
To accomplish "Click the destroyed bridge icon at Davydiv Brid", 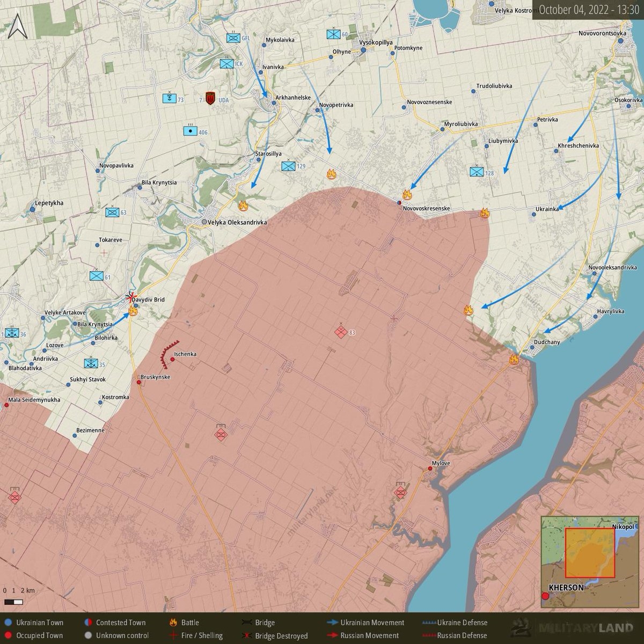I will point(130,297).
